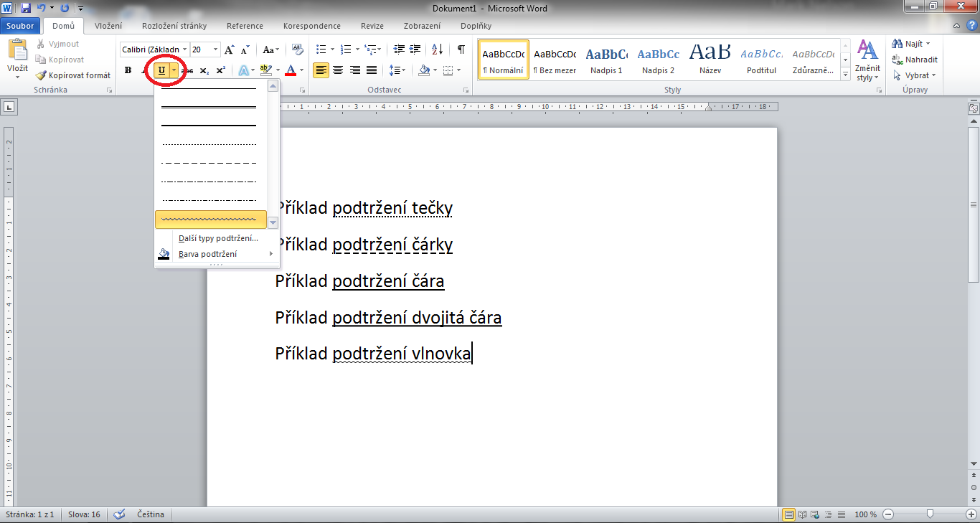Toggle paragraph marks display (¶)
Image resolution: width=980 pixels, height=523 pixels.
point(461,50)
